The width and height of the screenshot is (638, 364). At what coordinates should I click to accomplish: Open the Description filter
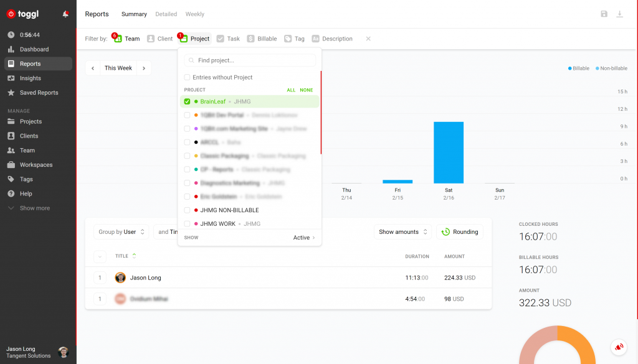click(x=332, y=39)
